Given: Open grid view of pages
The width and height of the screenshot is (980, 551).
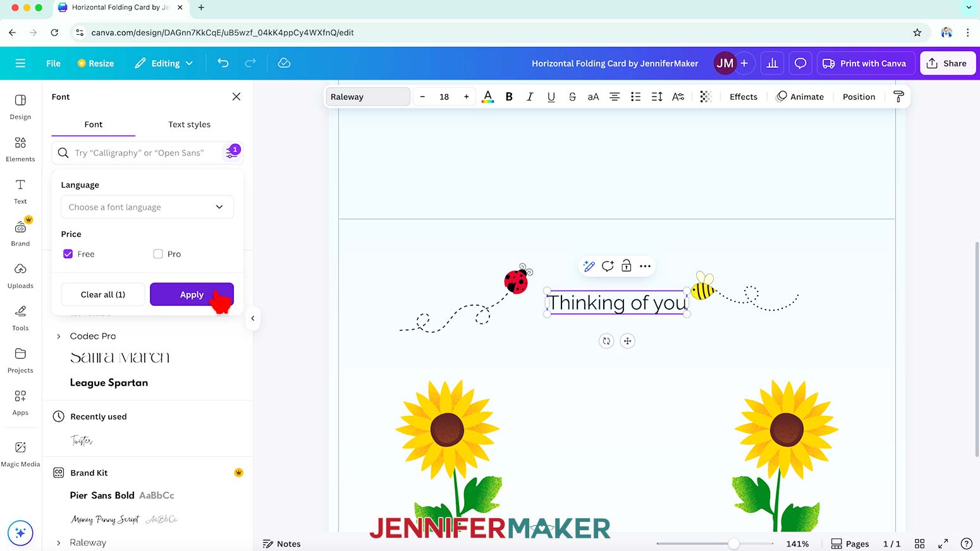Looking at the screenshot, I should tap(920, 543).
